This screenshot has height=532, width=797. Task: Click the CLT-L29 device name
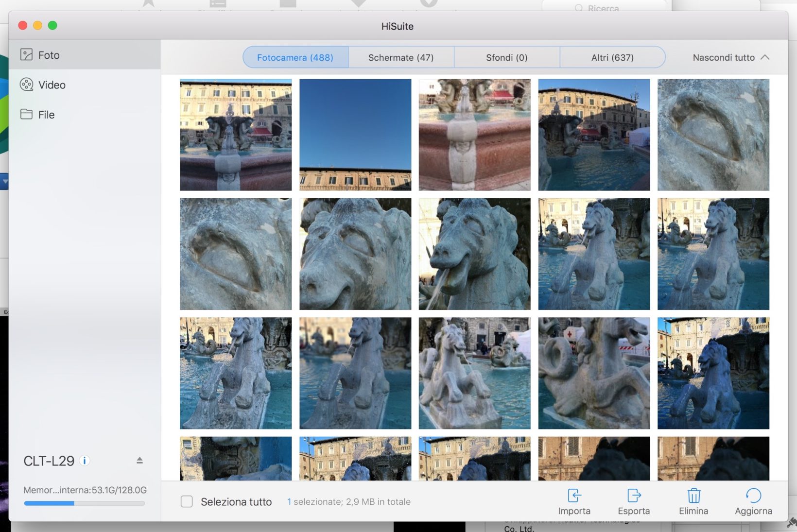(x=49, y=461)
